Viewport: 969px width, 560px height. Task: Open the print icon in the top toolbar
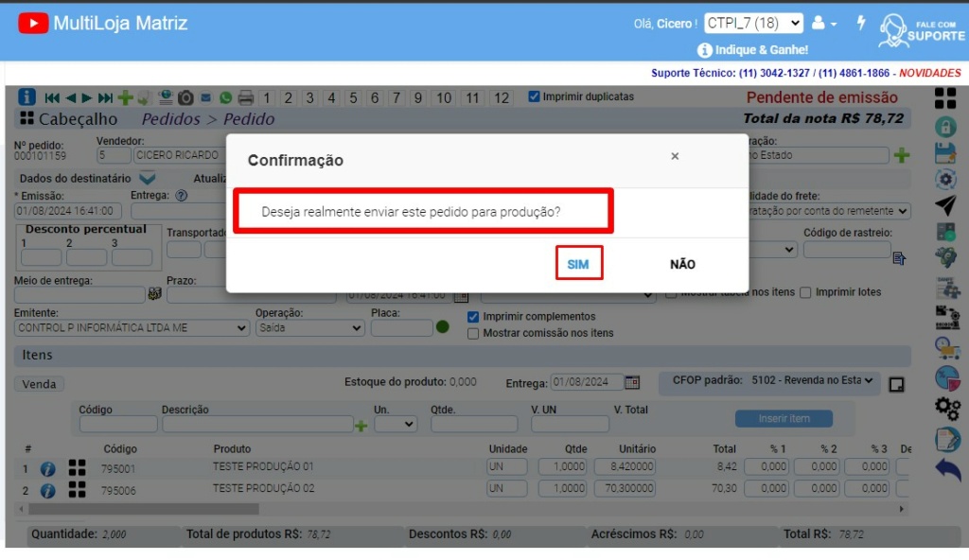(246, 96)
